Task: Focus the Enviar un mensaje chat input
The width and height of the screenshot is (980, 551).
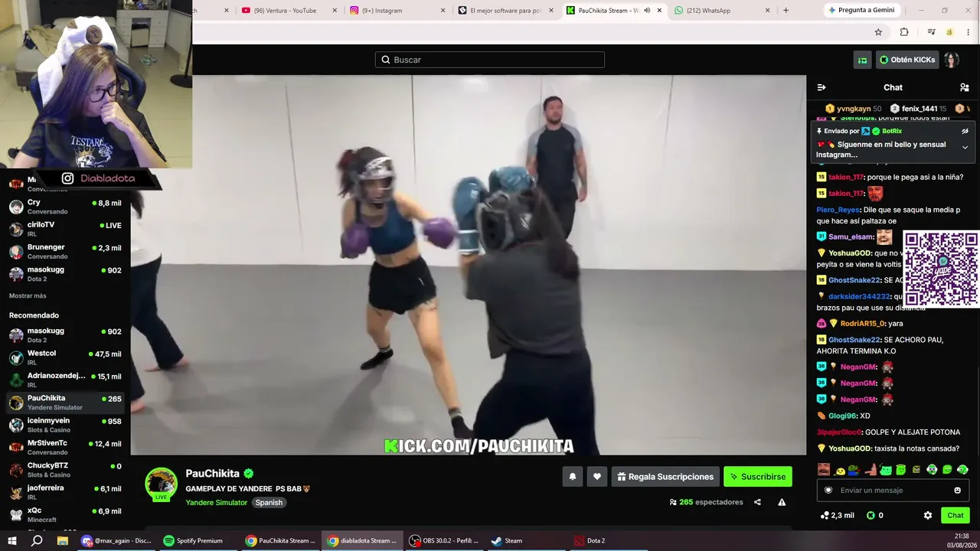Action: (x=893, y=491)
